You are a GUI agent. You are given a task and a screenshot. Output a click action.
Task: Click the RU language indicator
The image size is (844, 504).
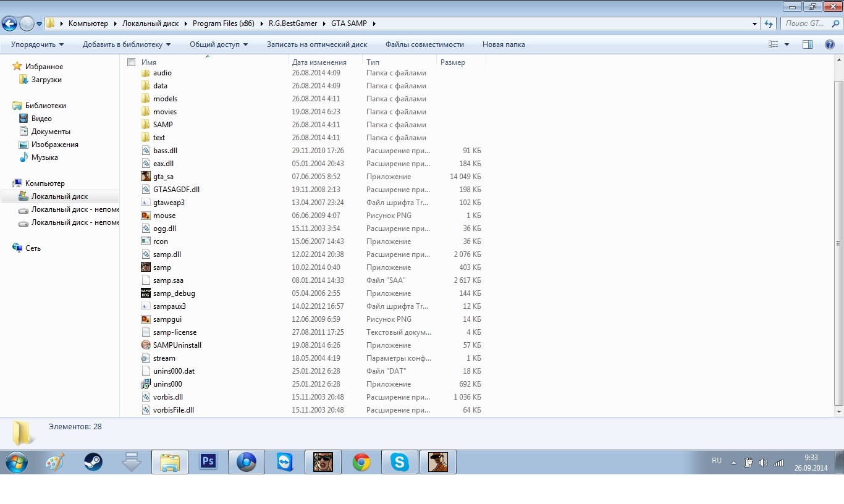click(x=717, y=461)
